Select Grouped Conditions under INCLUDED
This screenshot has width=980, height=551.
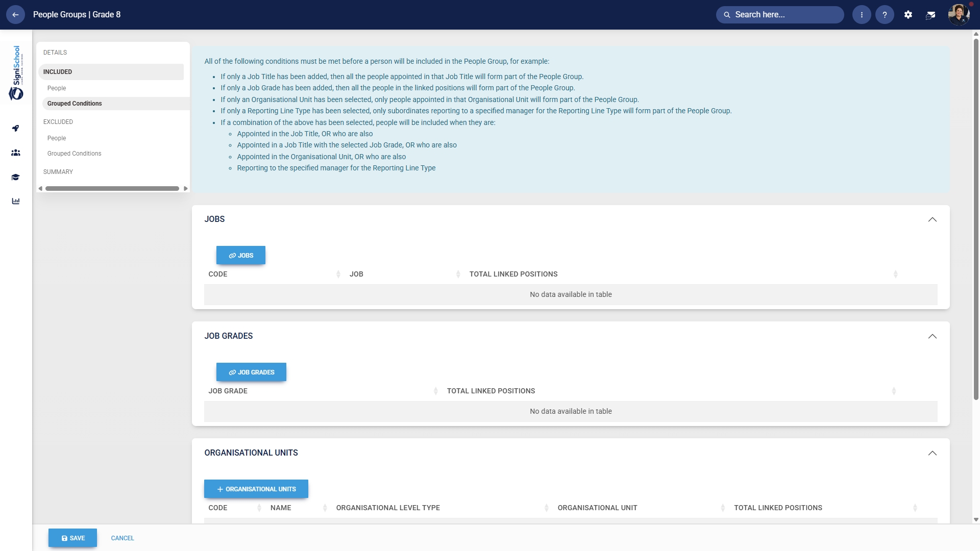click(116, 104)
